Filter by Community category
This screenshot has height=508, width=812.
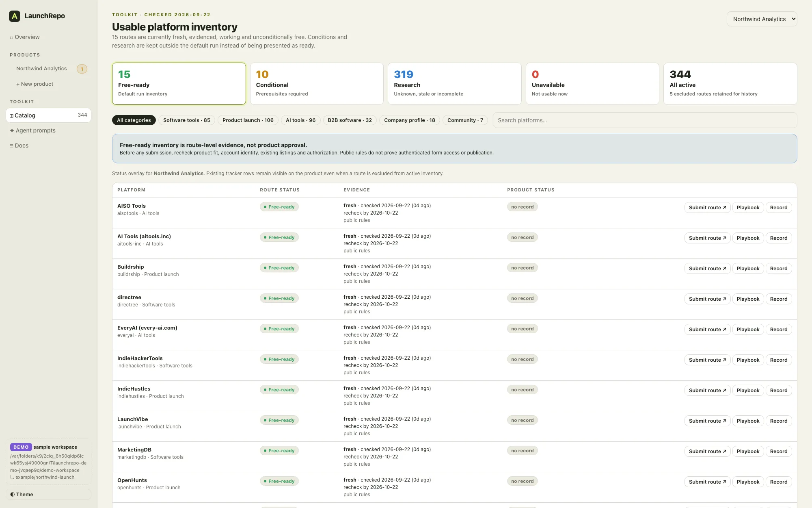click(x=465, y=120)
